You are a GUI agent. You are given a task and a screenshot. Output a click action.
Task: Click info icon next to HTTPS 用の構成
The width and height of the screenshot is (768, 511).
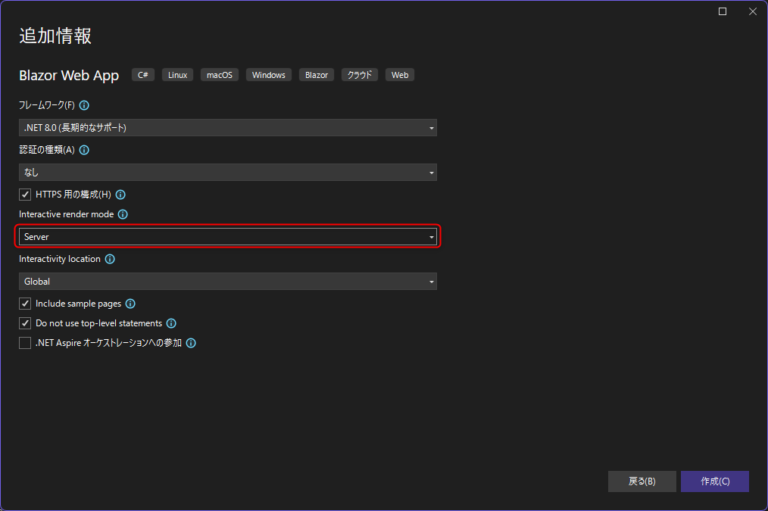tap(120, 194)
